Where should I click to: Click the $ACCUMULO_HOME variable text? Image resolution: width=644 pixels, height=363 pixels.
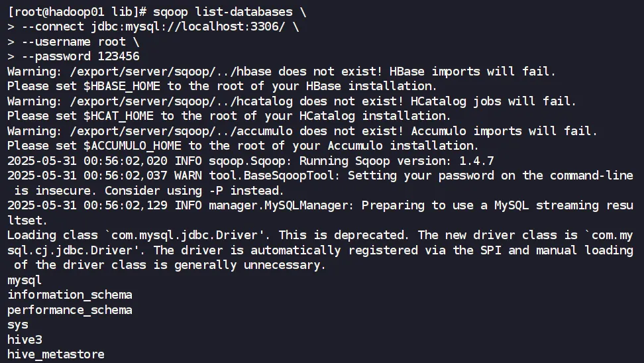tap(133, 146)
